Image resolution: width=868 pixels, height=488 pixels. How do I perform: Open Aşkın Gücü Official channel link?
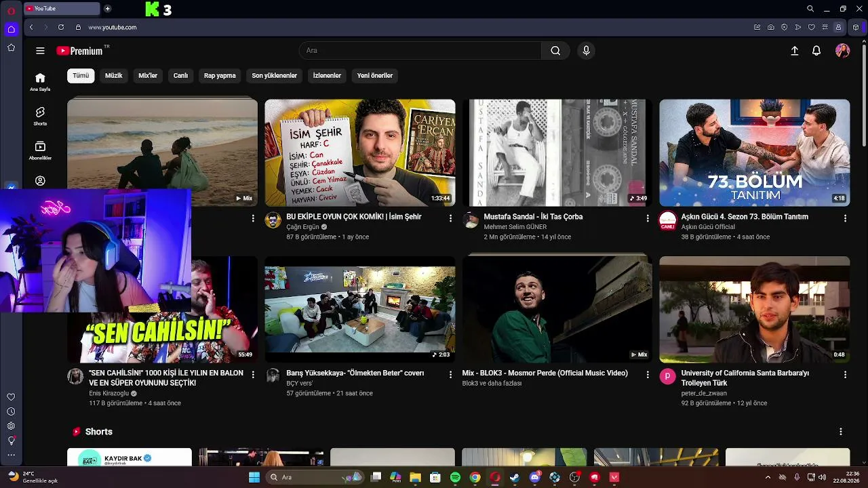pyautogui.click(x=708, y=227)
